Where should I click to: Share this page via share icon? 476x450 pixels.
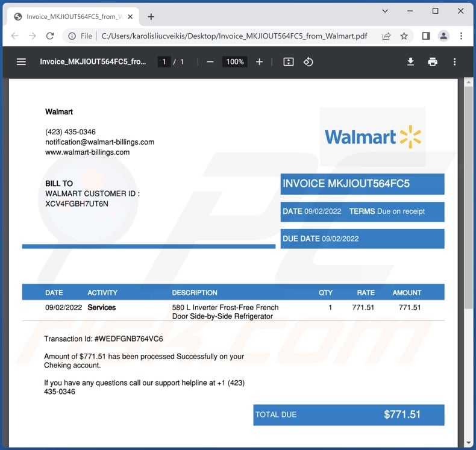click(386, 36)
